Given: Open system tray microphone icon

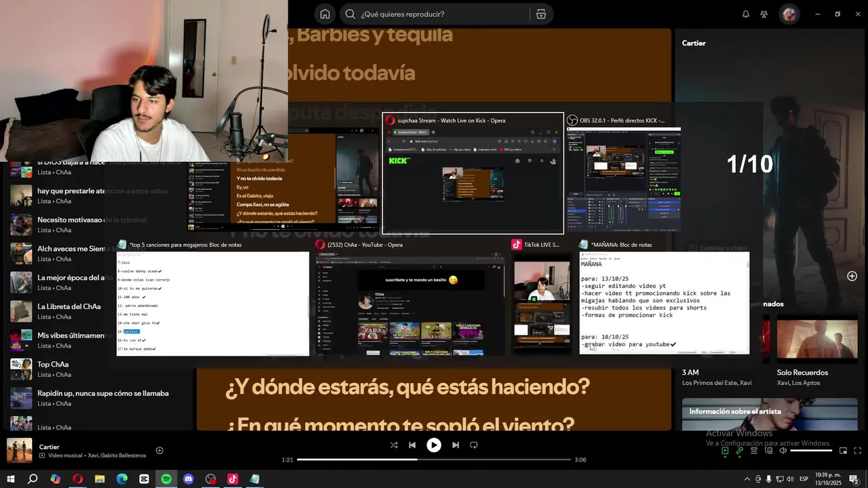Looking at the screenshot, I should tap(768, 479).
